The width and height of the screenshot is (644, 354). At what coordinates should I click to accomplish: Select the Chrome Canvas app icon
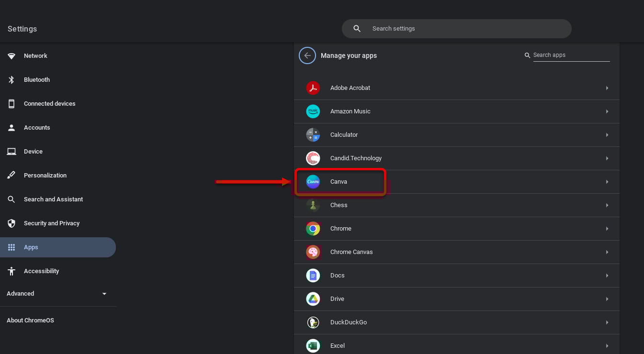(313, 252)
